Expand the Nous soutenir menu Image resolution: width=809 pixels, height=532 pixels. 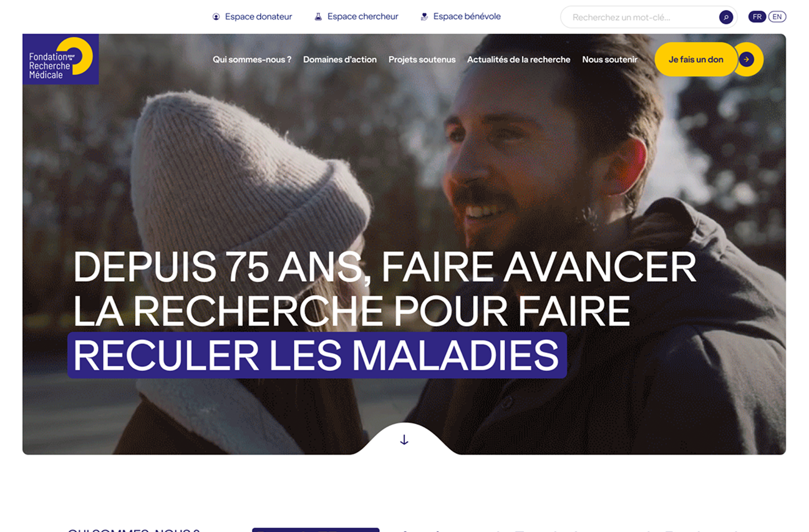pos(610,60)
